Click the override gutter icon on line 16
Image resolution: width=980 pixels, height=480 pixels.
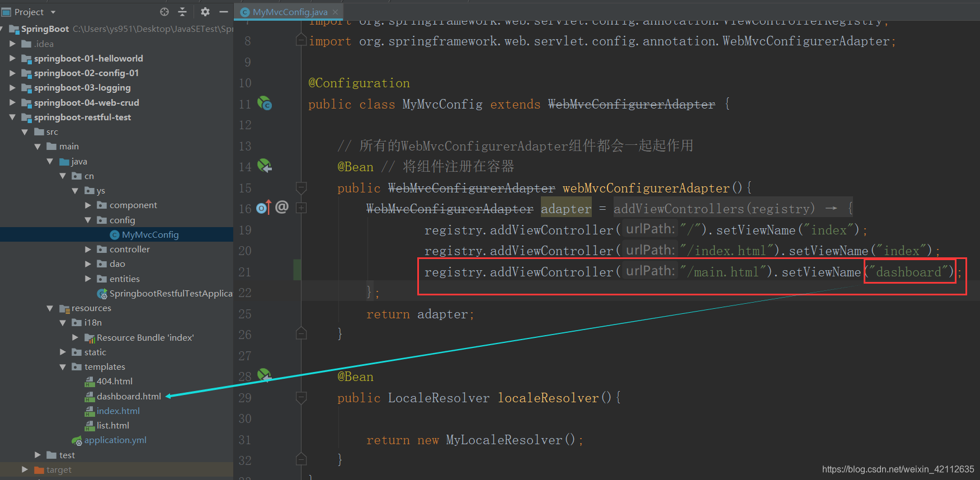click(x=263, y=208)
